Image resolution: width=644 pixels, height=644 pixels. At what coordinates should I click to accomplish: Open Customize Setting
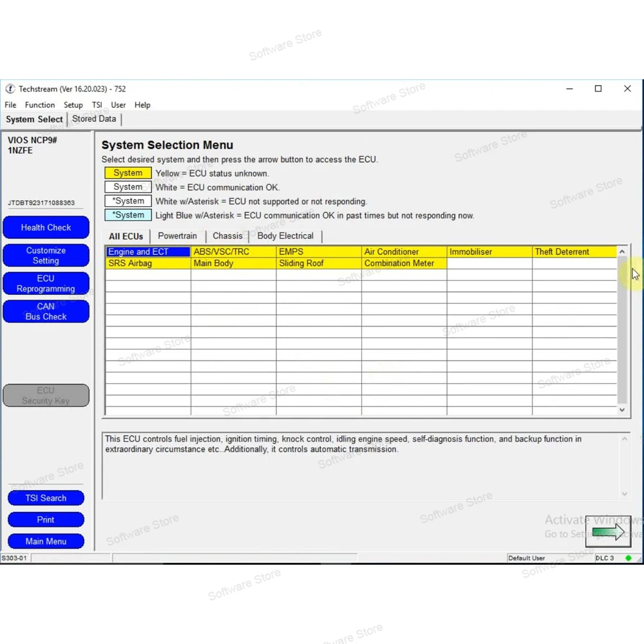(46, 256)
